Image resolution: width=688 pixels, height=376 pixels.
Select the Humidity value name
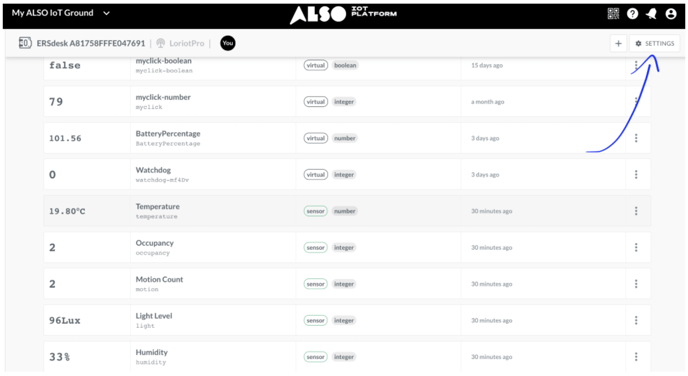pyautogui.click(x=151, y=352)
